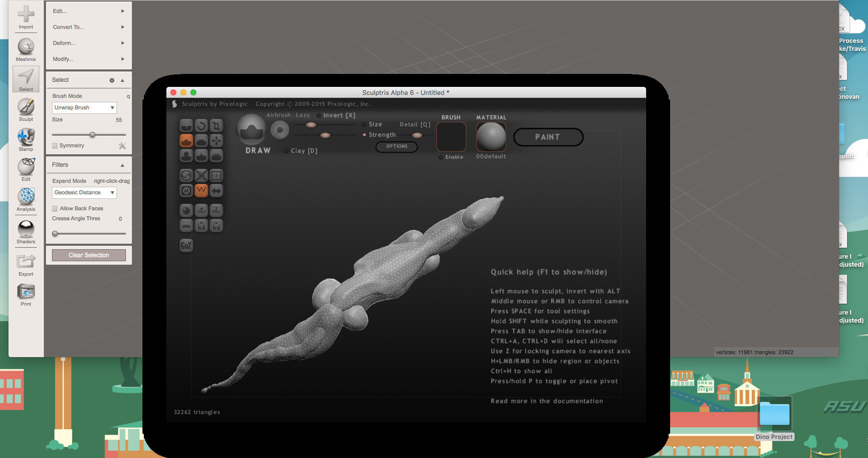This screenshot has width=868, height=458.
Task: Enable Symmetry in the Select panel
Action: (55, 145)
